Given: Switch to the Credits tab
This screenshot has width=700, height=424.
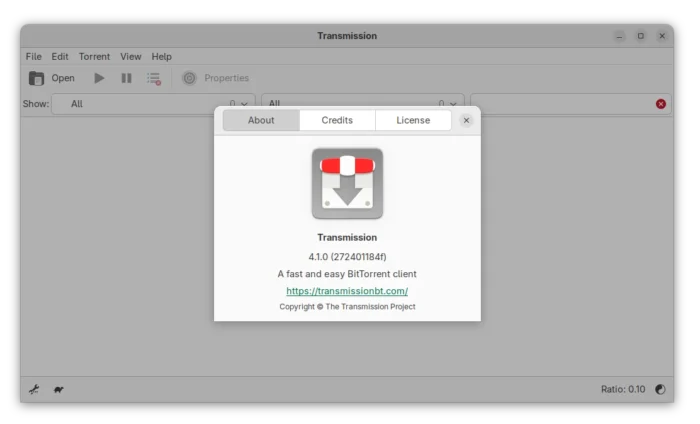Looking at the screenshot, I should tap(337, 121).
